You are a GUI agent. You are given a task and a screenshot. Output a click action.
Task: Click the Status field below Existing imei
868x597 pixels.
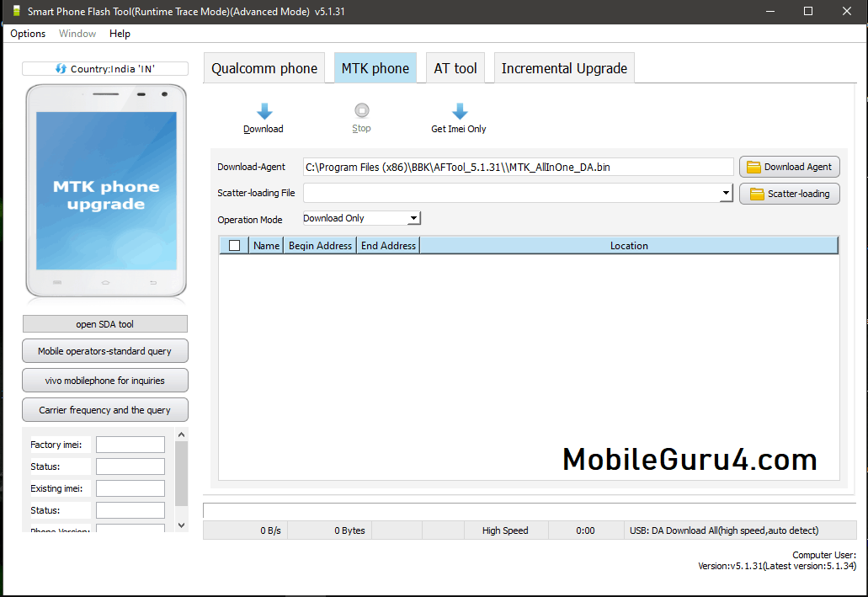pos(130,510)
